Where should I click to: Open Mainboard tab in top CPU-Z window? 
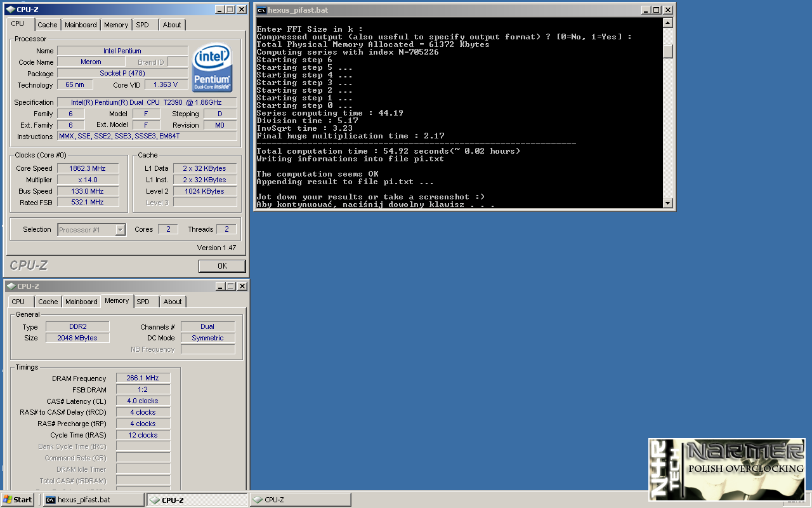point(81,25)
